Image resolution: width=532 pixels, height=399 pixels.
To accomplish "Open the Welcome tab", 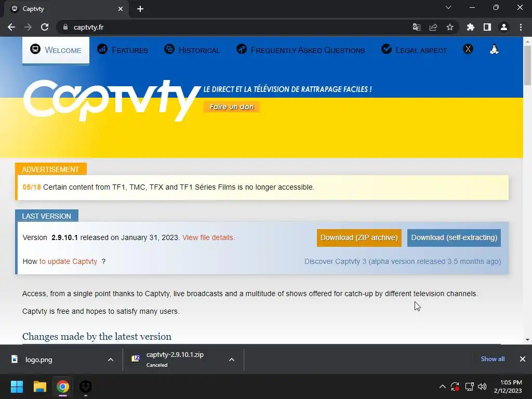I will [56, 50].
